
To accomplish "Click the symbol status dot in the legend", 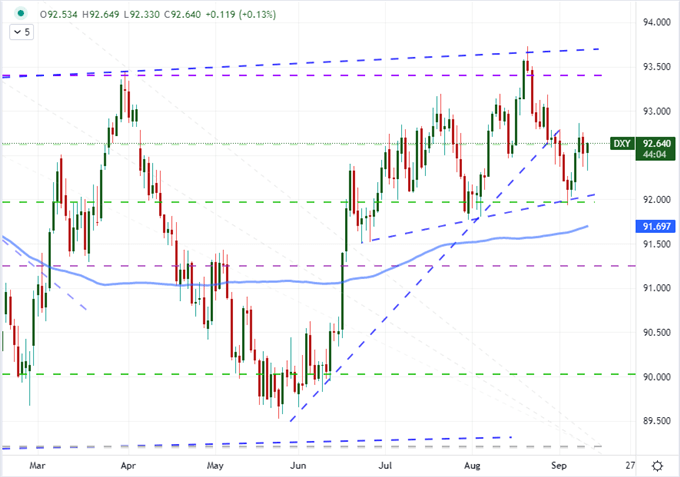I will coord(20,14).
